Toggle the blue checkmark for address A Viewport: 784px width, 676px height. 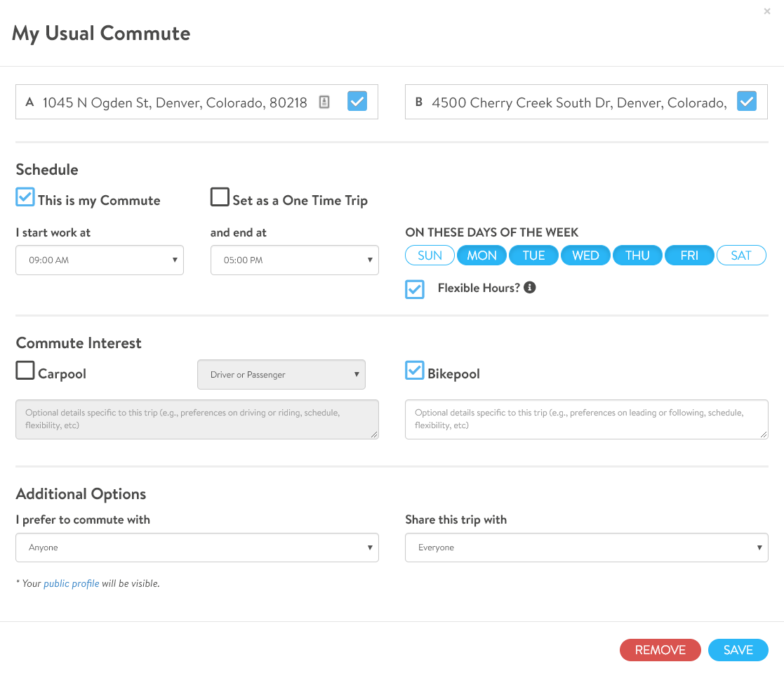click(x=357, y=101)
